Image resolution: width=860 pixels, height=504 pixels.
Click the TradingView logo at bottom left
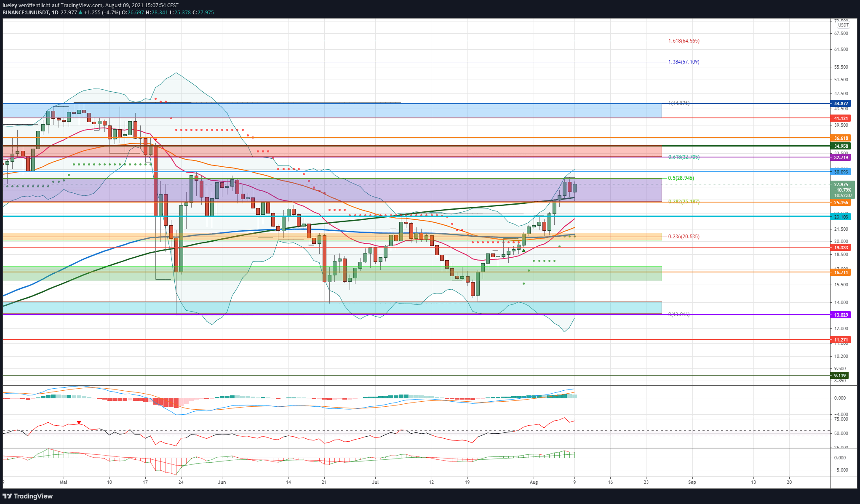click(28, 496)
